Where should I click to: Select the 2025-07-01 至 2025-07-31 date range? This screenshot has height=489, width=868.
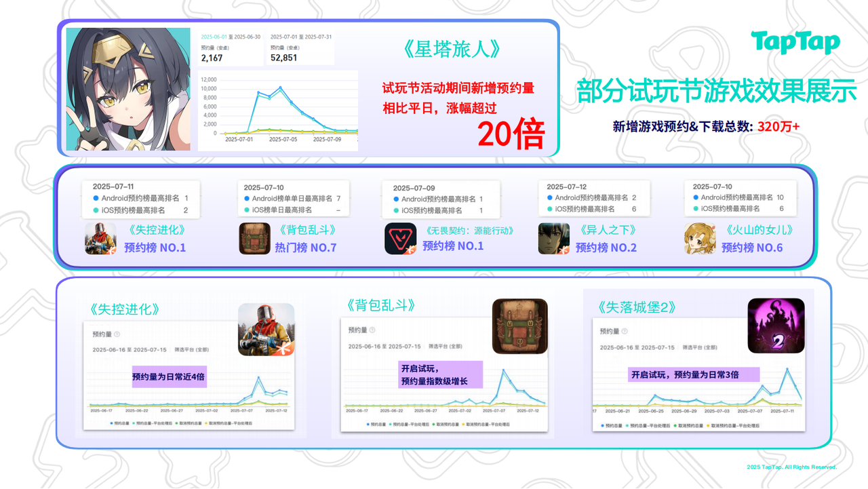tap(300, 37)
